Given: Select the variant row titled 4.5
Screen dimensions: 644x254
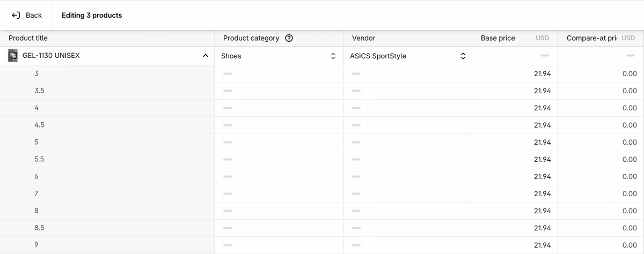Looking at the screenshot, I should (x=107, y=125).
